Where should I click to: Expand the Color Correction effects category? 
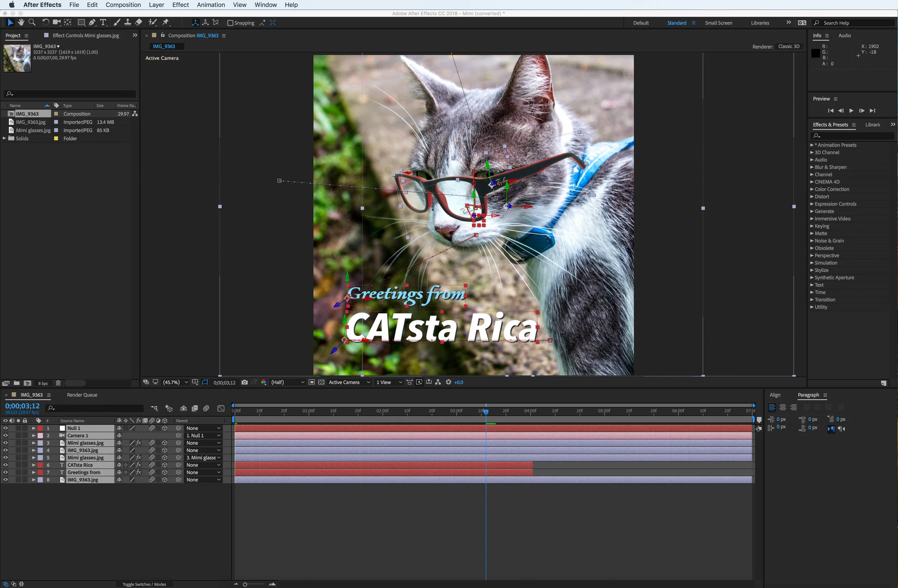click(x=811, y=189)
